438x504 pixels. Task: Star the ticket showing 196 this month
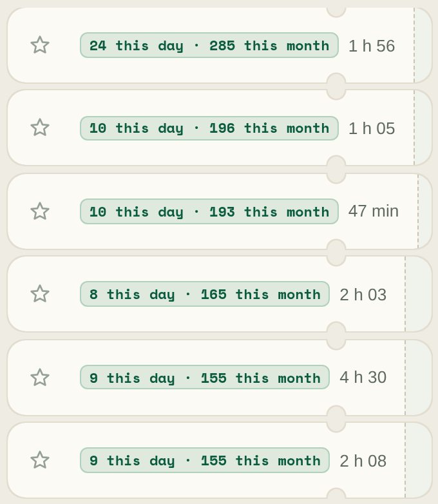pyautogui.click(x=40, y=128)
